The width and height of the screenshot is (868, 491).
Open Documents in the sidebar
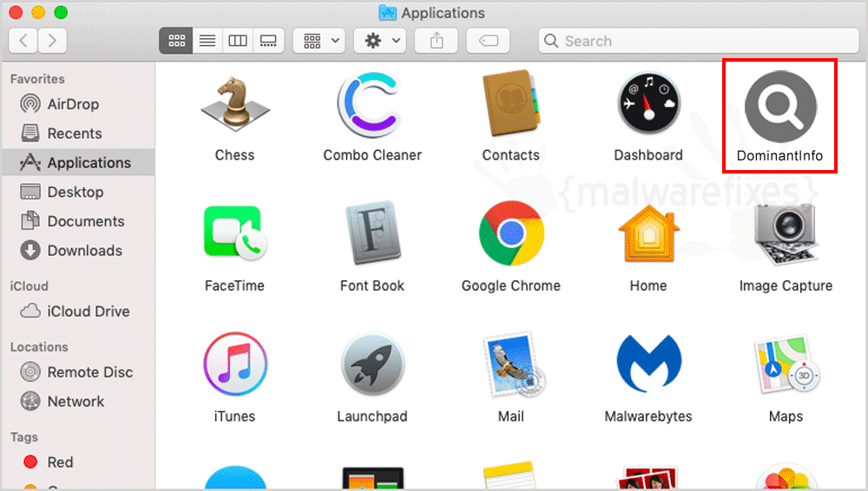78,221
